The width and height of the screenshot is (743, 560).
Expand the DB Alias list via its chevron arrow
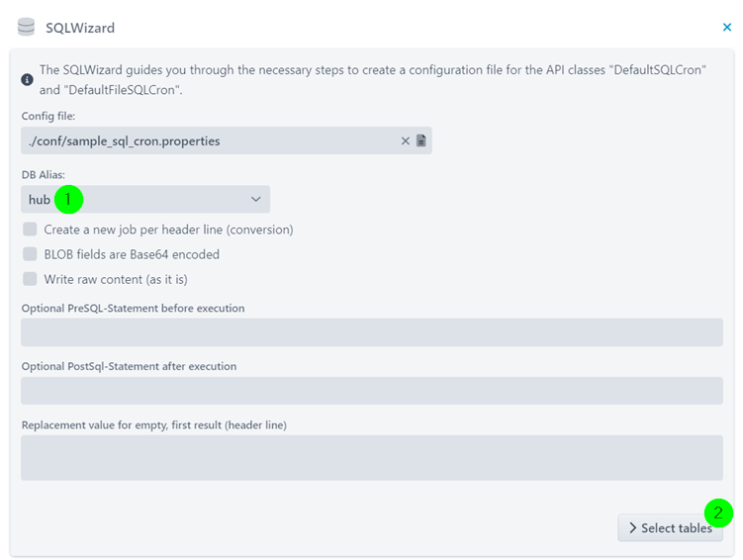pyautogui.click(x=256, y=200)
